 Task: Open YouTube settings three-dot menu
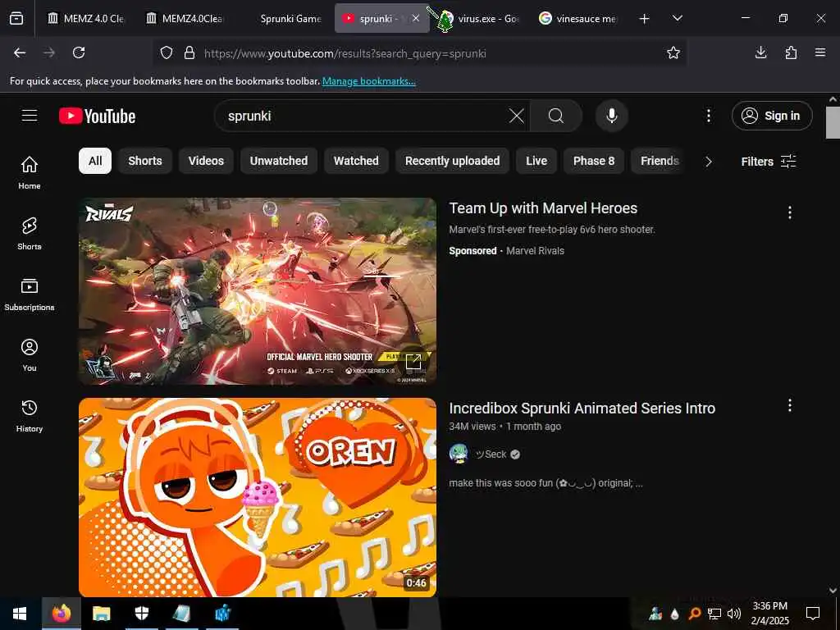tap(708, 116)
